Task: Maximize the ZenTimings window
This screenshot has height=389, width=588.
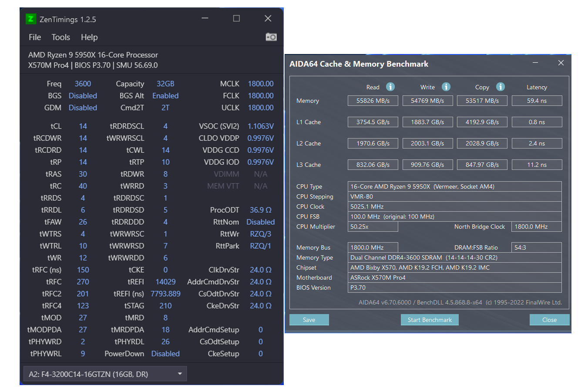Action: 236,18
